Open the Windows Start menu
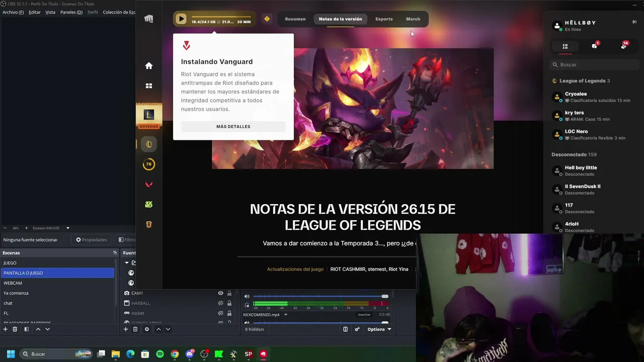The width and height of the screenshot is (644, 362). (x=11, y=354)
